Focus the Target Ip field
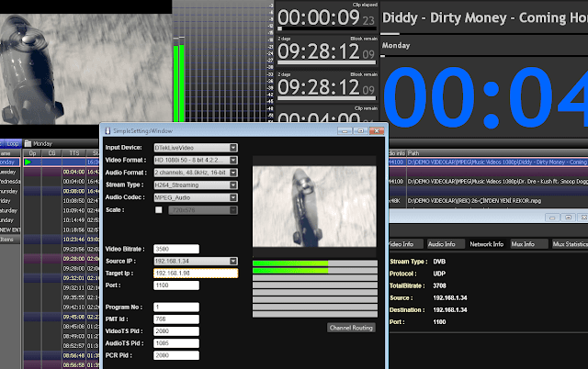 (196, 274)
